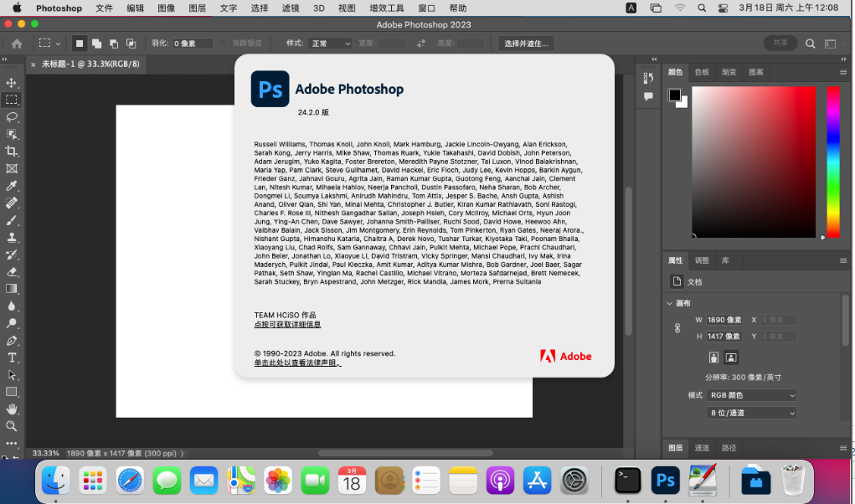Collapse the 画布 section
This screenshot has height=504, width=855.
pos(670,303)
